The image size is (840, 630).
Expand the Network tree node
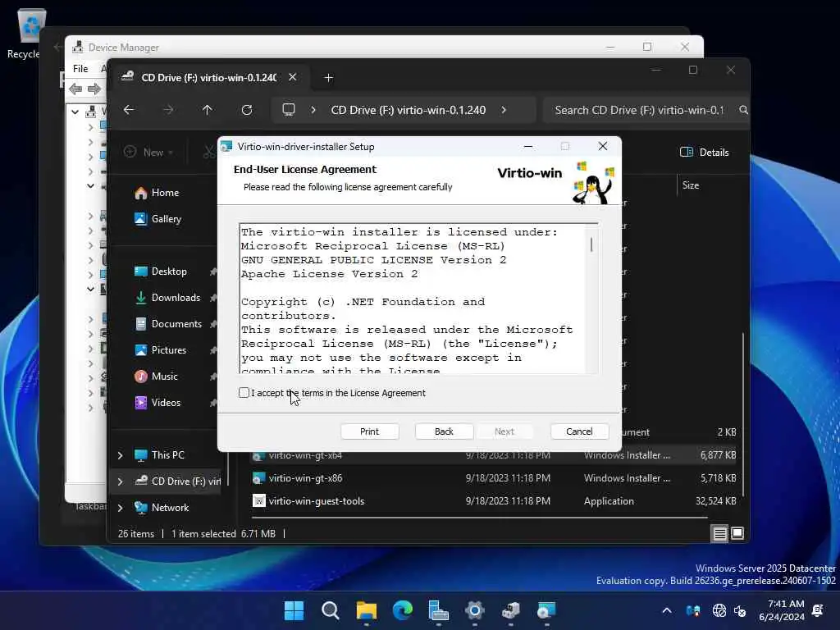tap(120, 508)
